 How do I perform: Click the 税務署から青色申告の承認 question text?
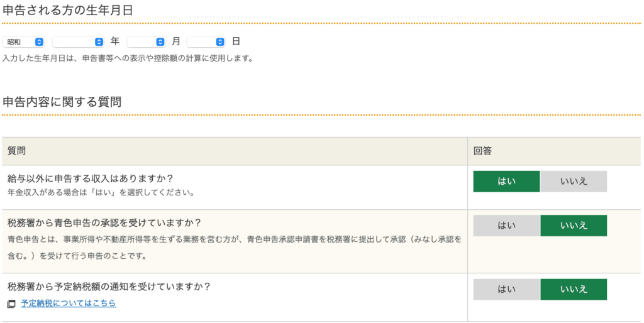[x=104, y=223]
